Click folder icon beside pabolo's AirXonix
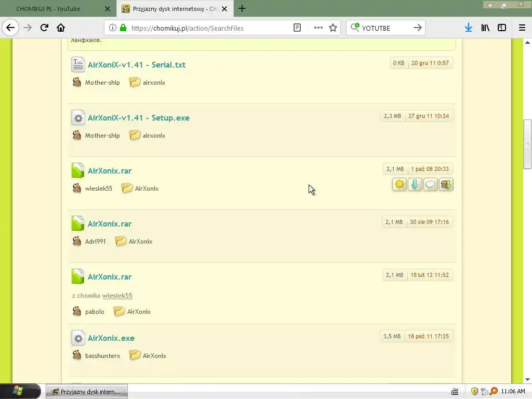 (x=119, y=311)
